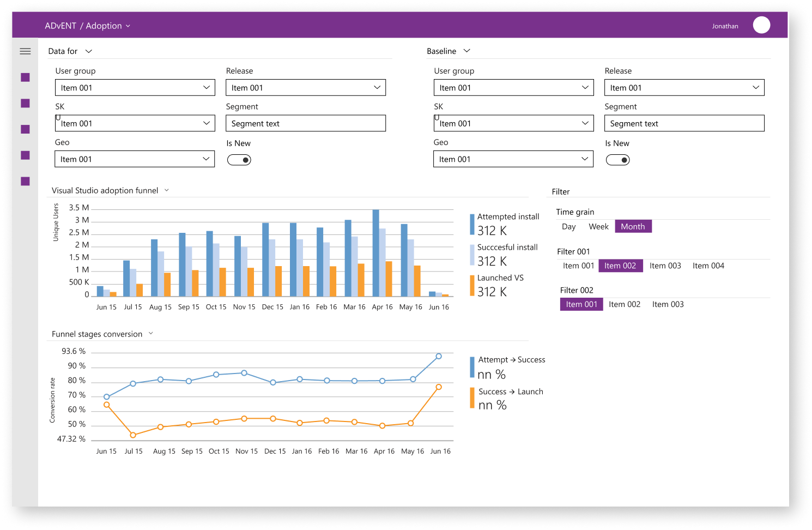Collapse the Baseline section

[466, 51]
